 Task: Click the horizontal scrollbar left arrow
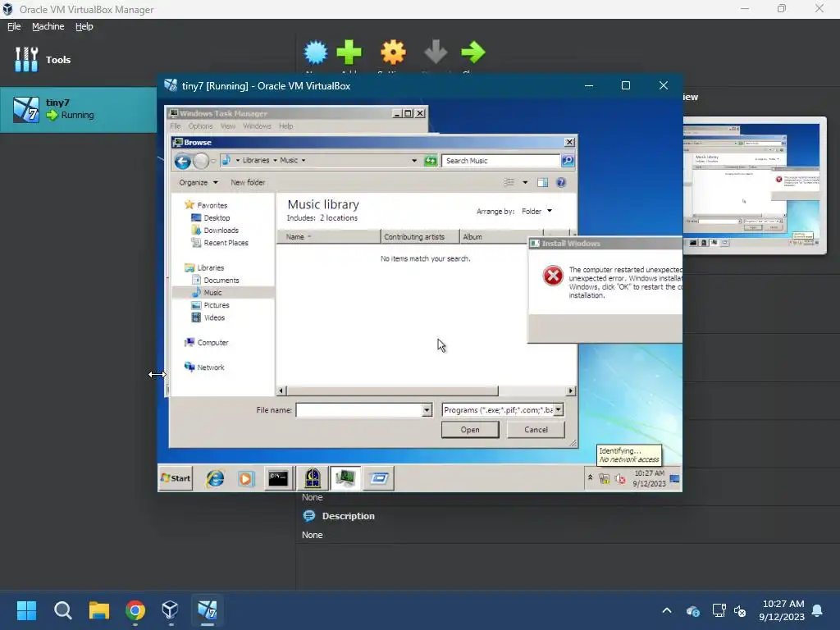click(x=281, y=391)
